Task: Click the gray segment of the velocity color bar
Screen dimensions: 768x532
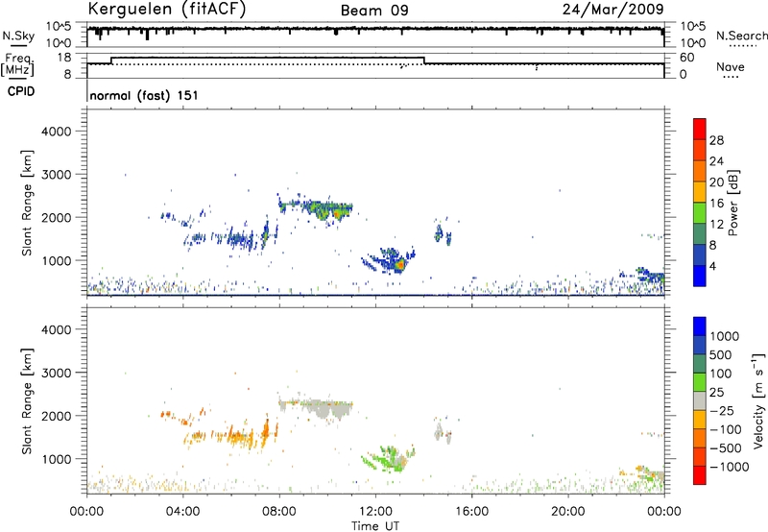Action: point(700,400)
